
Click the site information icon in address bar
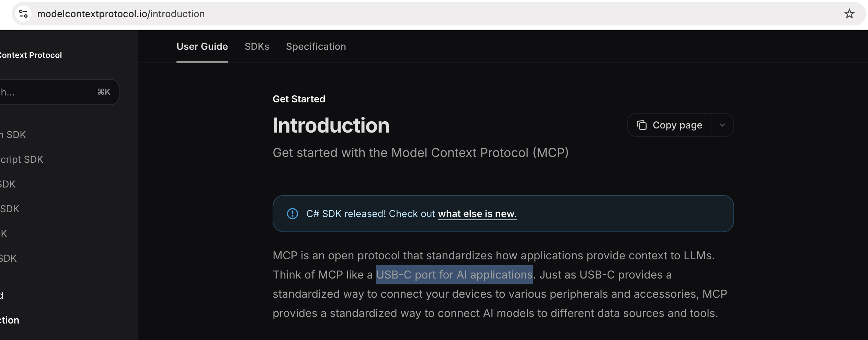[23, 14]
